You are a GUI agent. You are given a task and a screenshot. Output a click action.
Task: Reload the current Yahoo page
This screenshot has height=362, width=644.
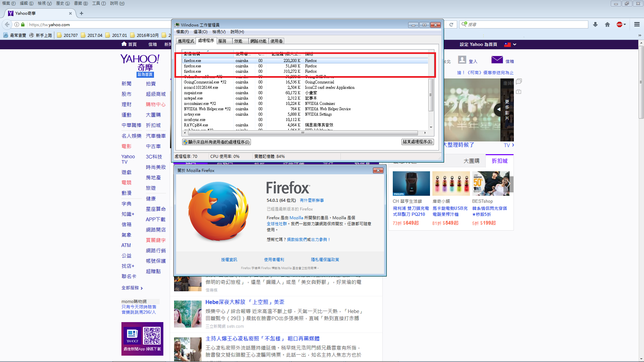coord(451,24)
